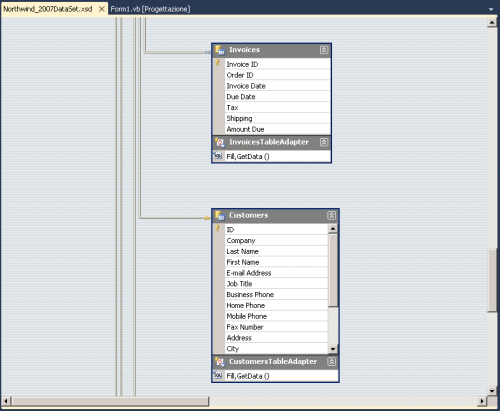
Task: Click the Customers ID primary key icon
Action: [218, 228]
